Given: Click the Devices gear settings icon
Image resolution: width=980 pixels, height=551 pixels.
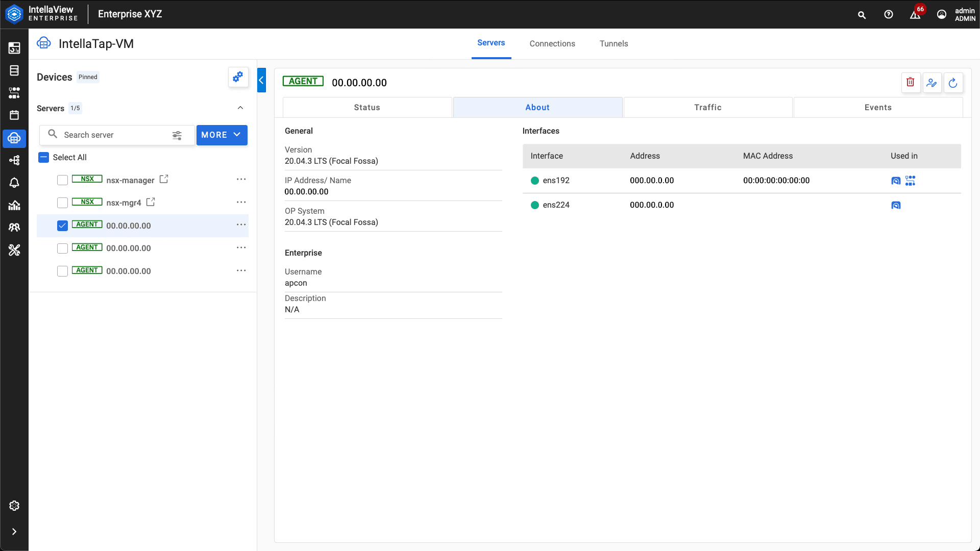Looking at the screenshot, I should 238,77.
